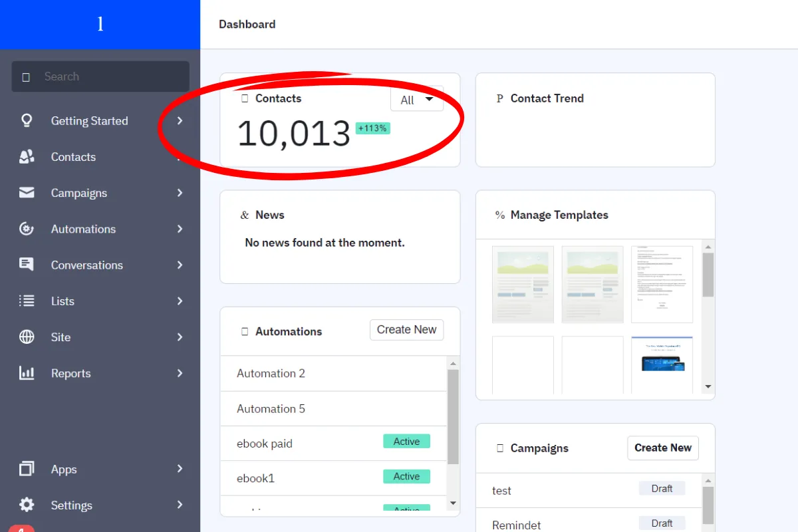Image resolution: width=798 pixels, height=532 pixels.
Task: Click the Contact Trend heading
Action: [x=547, y=98]
